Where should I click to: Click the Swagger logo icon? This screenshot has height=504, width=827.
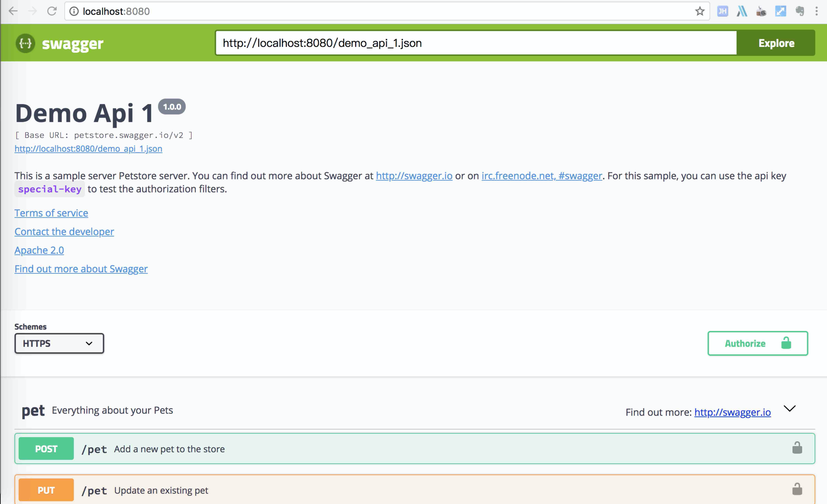pyautogui.click(x=25, y=43)
